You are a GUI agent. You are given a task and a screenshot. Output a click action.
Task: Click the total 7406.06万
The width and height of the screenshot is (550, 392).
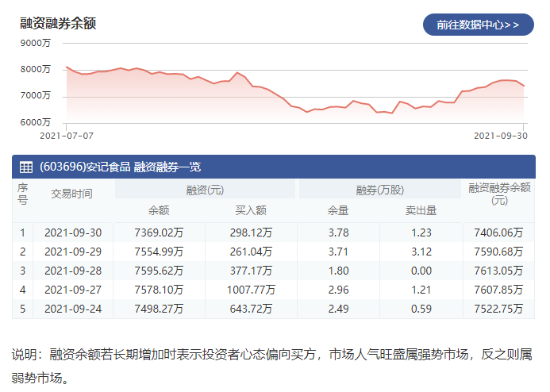498,233
